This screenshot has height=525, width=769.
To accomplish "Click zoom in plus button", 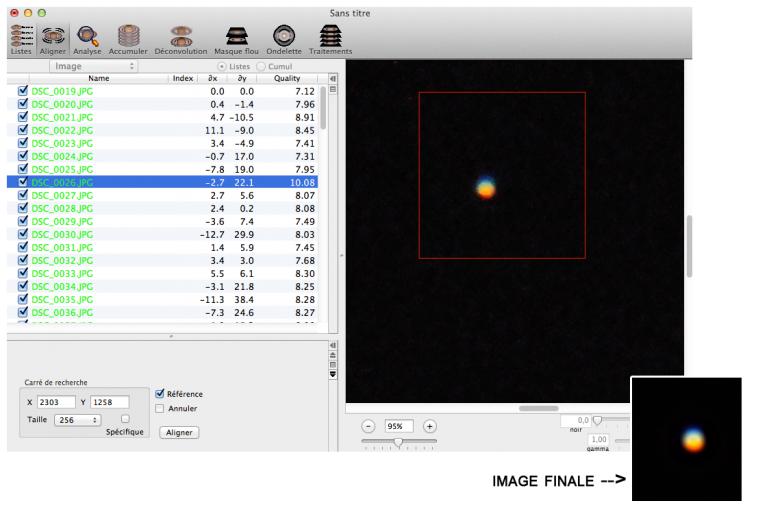I will (430, 426).
